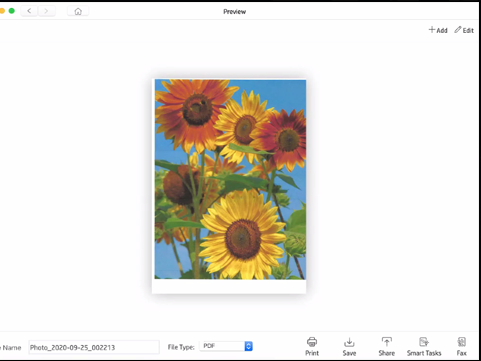Click the File Type label
Screen dimensions: 481x361
click(x=181, y=347)
